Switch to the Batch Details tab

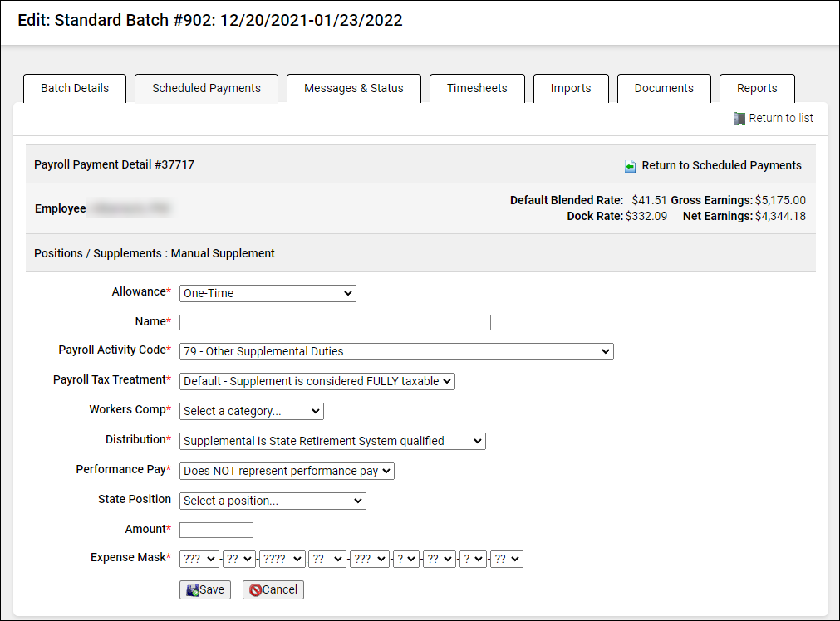point(75,89)
